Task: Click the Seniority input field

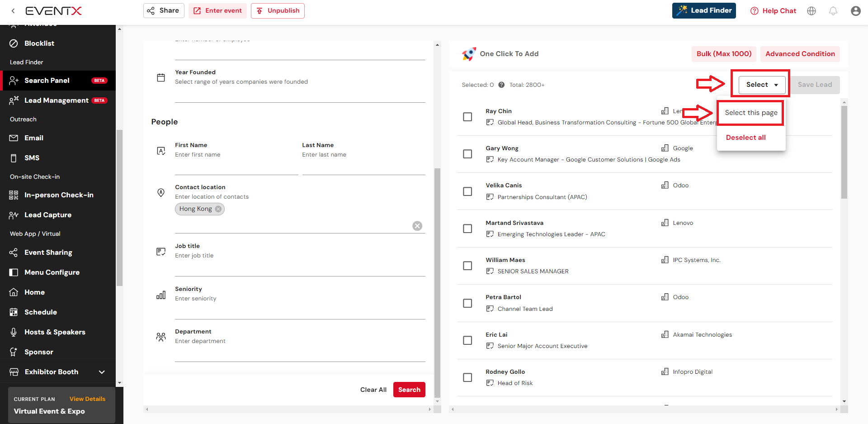Action: click(300, 311)
